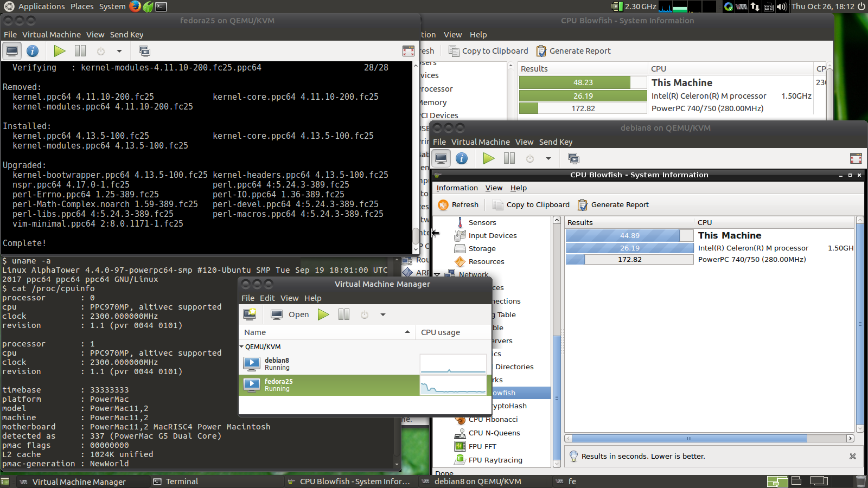Open shutdown options dropdown in fedora25 toolbar
Image resolution: width=868 pixels, height=488 pixels.
(x=119, y=51)
